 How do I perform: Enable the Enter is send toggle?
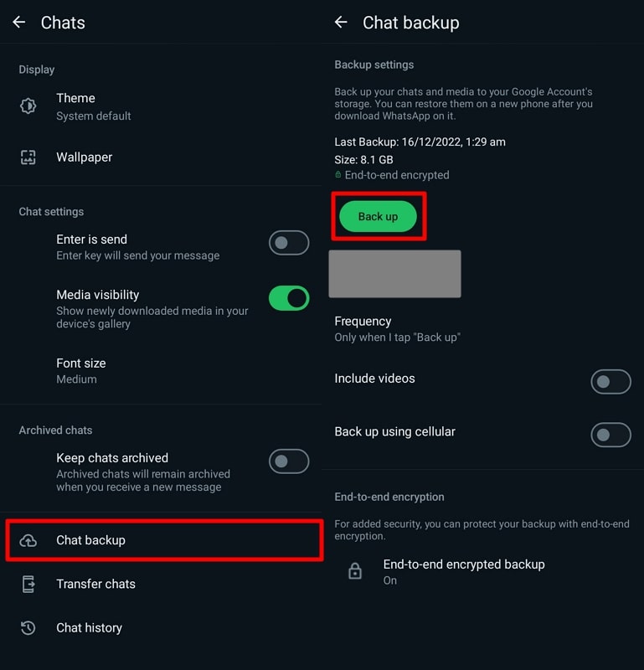pos(289,243)
